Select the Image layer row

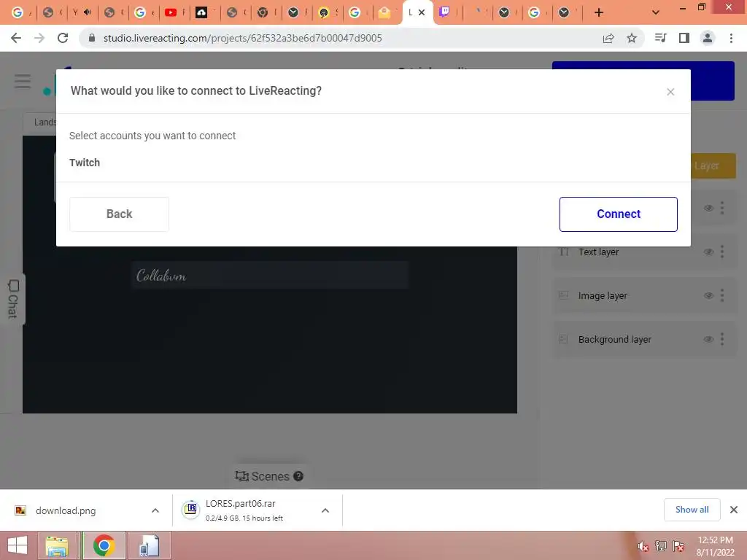click(644, 296)
